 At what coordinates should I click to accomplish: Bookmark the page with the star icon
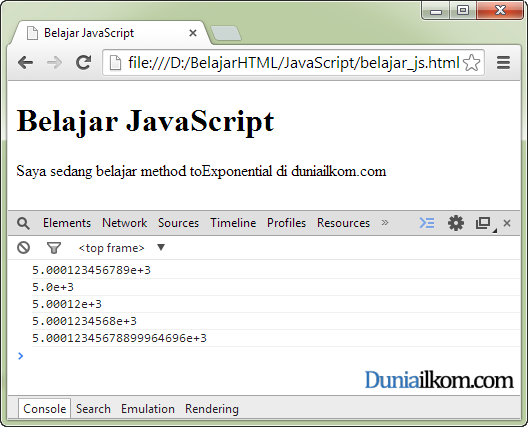click(471, 63)
